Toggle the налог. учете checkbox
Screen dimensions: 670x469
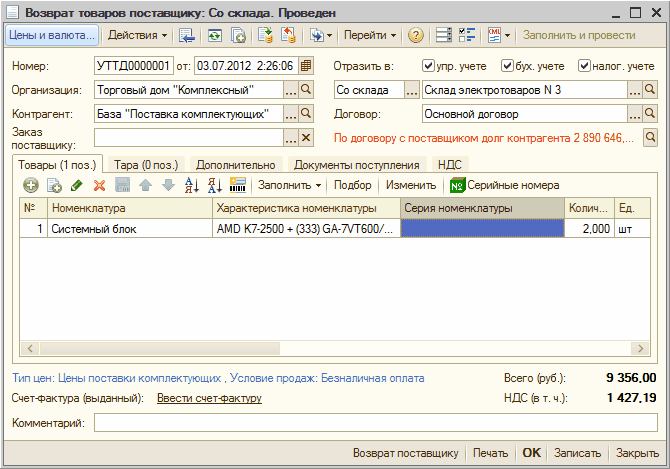(x=584, y=66)
